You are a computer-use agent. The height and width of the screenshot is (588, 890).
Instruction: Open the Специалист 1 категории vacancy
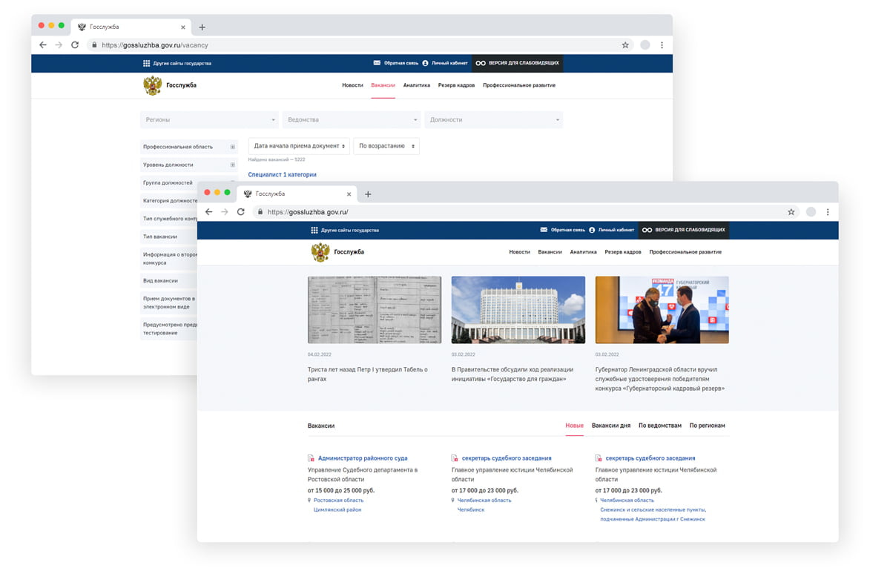coord(282,175)
